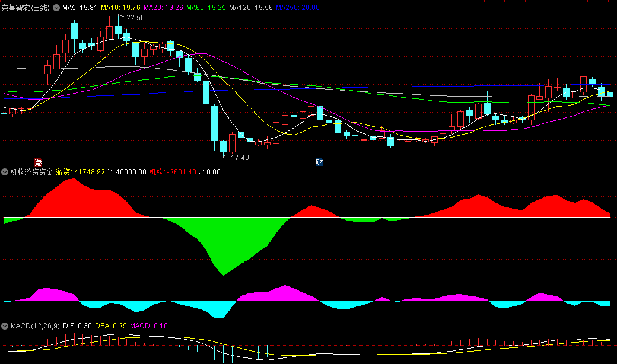Image resolution: width=617 pixels, height=364 pixels.
Task: Click the Y: 40000.00 value
Action: 127,172
